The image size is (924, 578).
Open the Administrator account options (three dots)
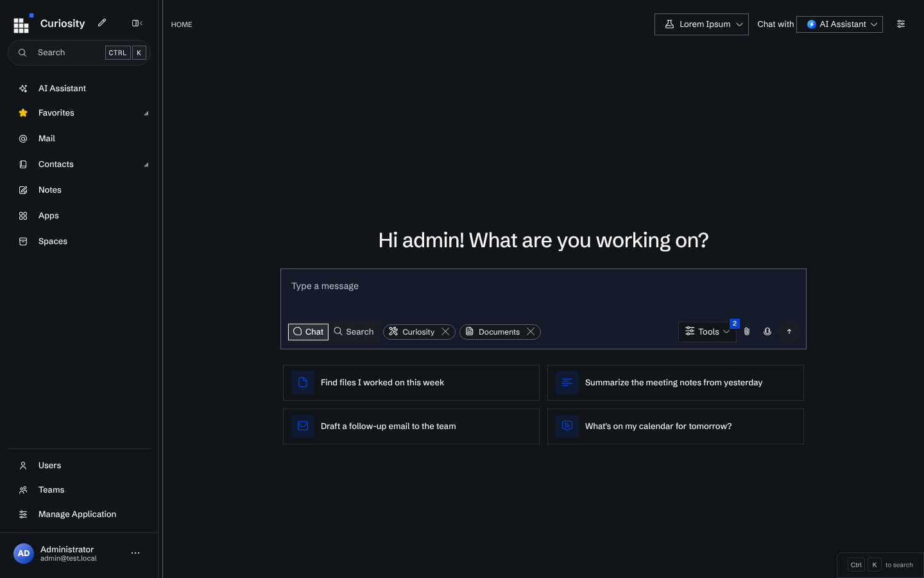(135, 553)
